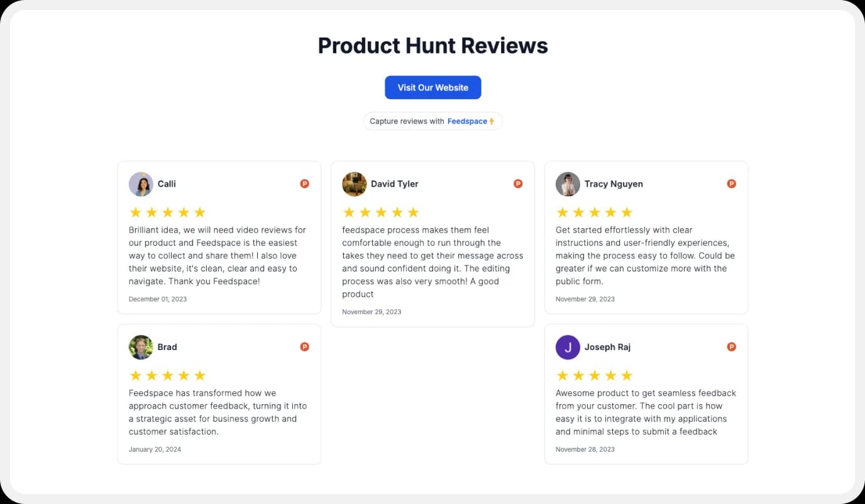Image resolution: width=865 pixels, height=504 pixels.
Task: Click David Tyler's avatar photo
Action: click(x=355, y=184)
